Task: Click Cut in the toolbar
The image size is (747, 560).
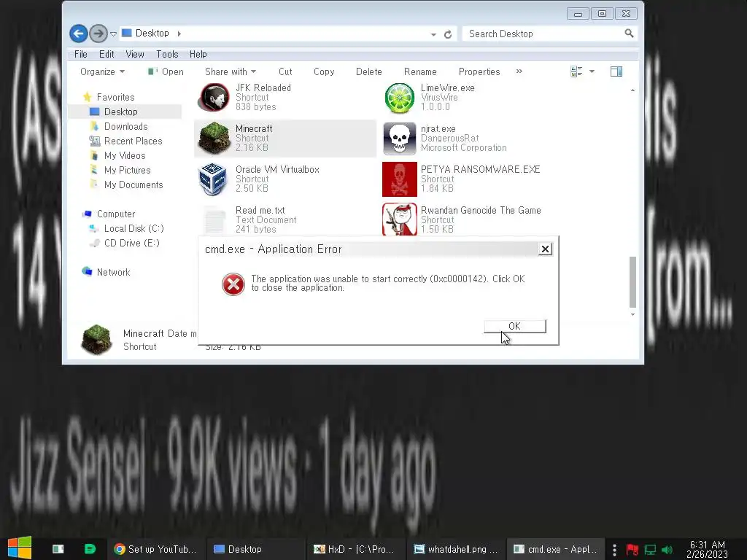Action: click(285, 72)
